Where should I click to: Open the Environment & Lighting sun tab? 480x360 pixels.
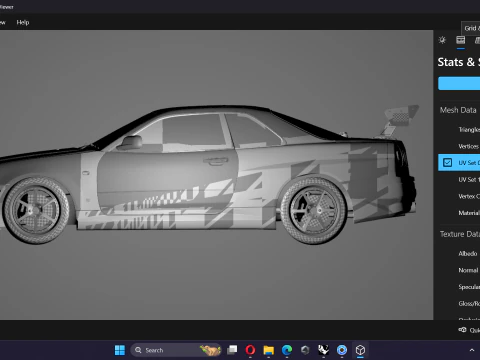(x=442, y=40)
